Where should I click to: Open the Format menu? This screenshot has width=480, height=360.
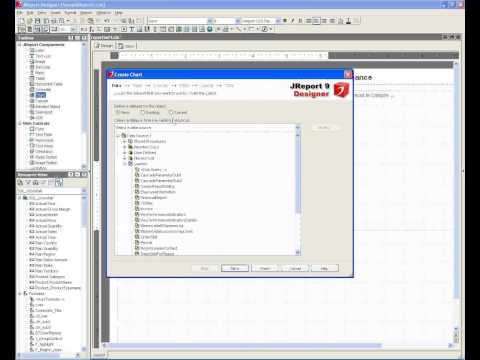coord(70,13)
